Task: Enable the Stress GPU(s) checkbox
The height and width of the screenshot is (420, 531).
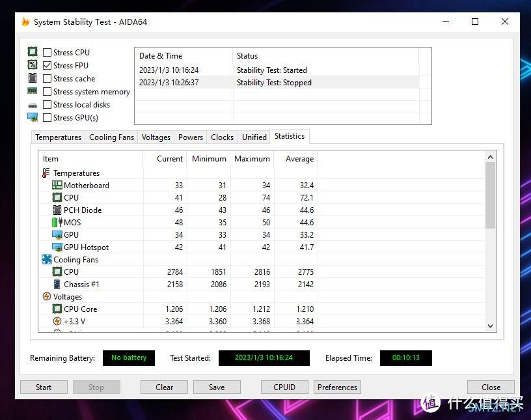Action: click(48, 118)
